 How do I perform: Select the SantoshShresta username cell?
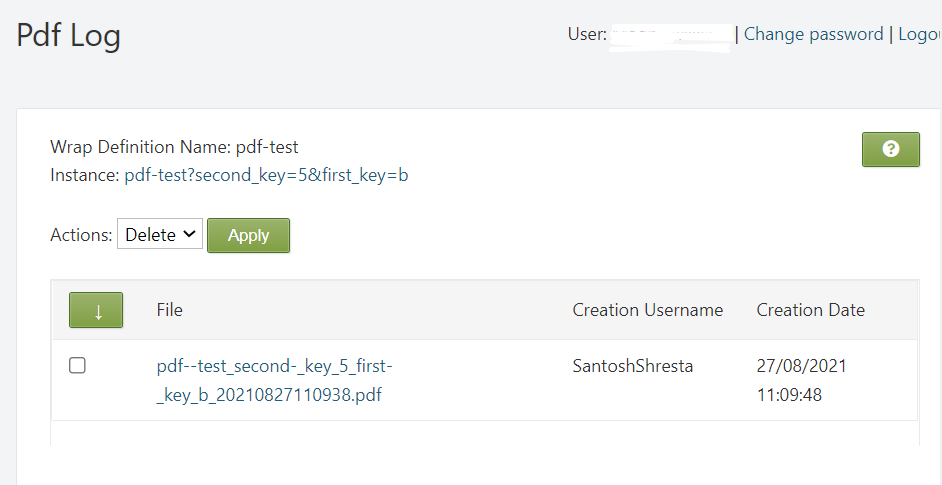tap(632, 366)
